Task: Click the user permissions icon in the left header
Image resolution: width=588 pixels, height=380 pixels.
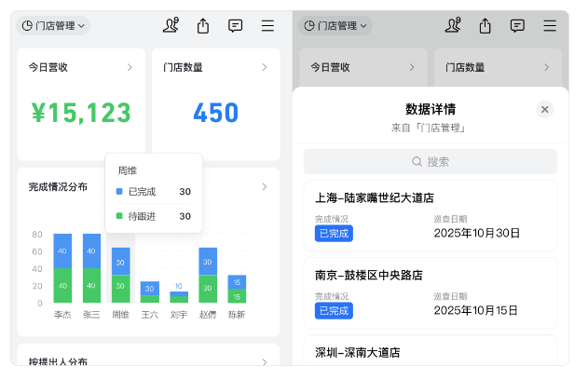Action: pos(171,26)
